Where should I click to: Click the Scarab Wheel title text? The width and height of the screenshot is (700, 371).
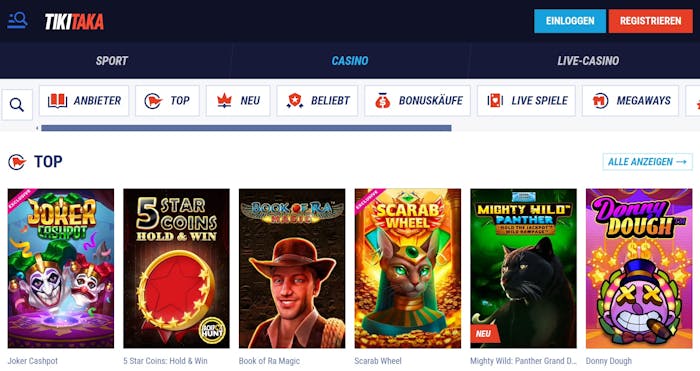coord(378,361)
